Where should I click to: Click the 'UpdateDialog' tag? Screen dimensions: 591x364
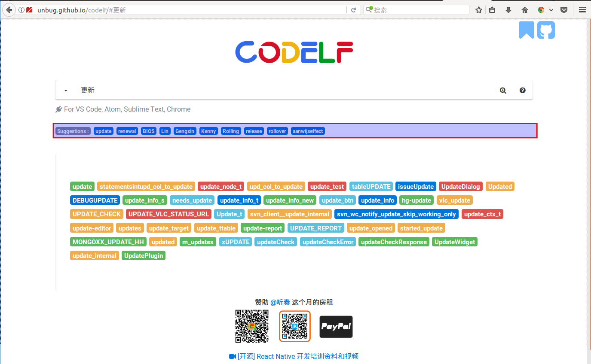click(x=460, y=186)
